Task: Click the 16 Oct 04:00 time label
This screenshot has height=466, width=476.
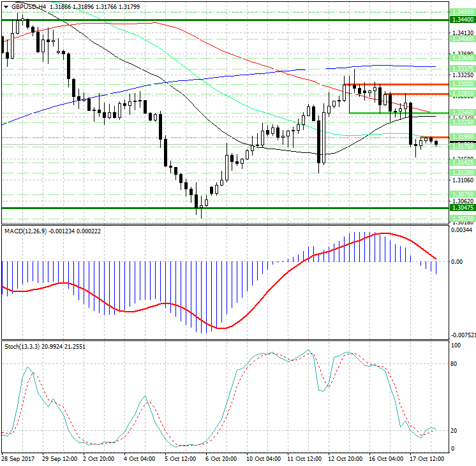Action: [x=386, y=459]
